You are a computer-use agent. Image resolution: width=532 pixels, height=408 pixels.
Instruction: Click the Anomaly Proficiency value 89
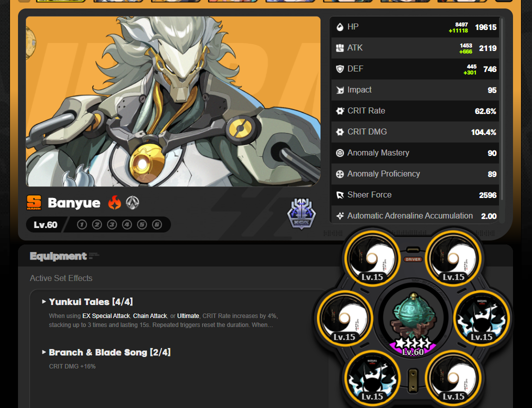pyautogui.click(x=492, y=174)
